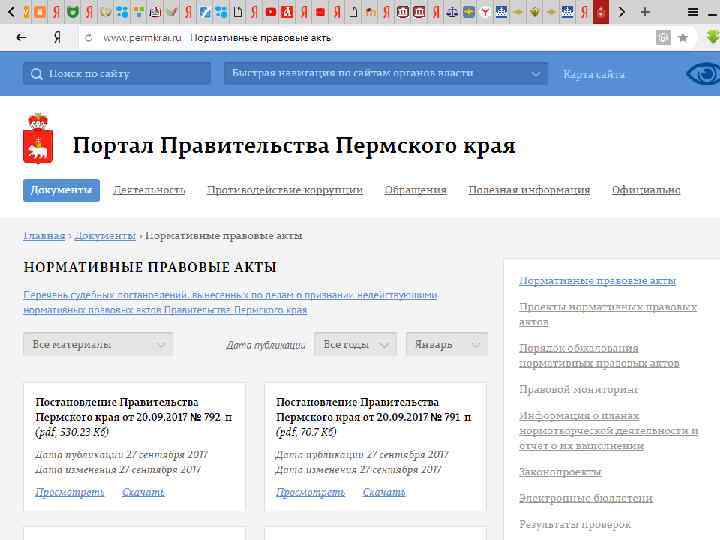Switch to the scales of justice tab
720x540 pixels.
[452, 12]
